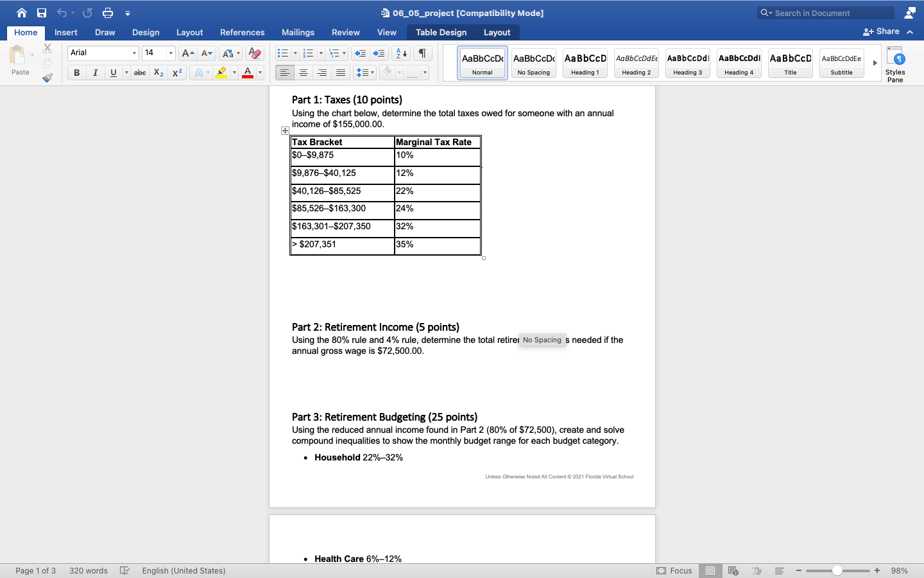Viewport: 924px width, 578px height.
Task: Apply the Subtitle style
Action: [842, 63]
